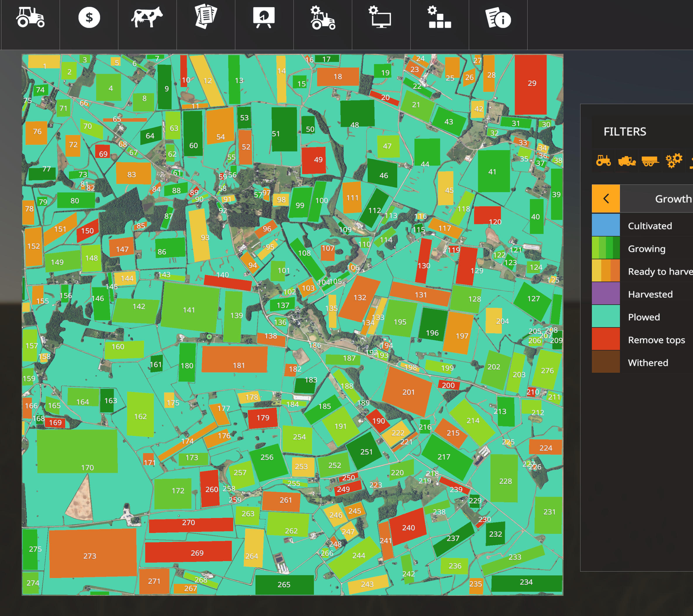
Task: Select field 273 on the map
Action: point(93,553)
